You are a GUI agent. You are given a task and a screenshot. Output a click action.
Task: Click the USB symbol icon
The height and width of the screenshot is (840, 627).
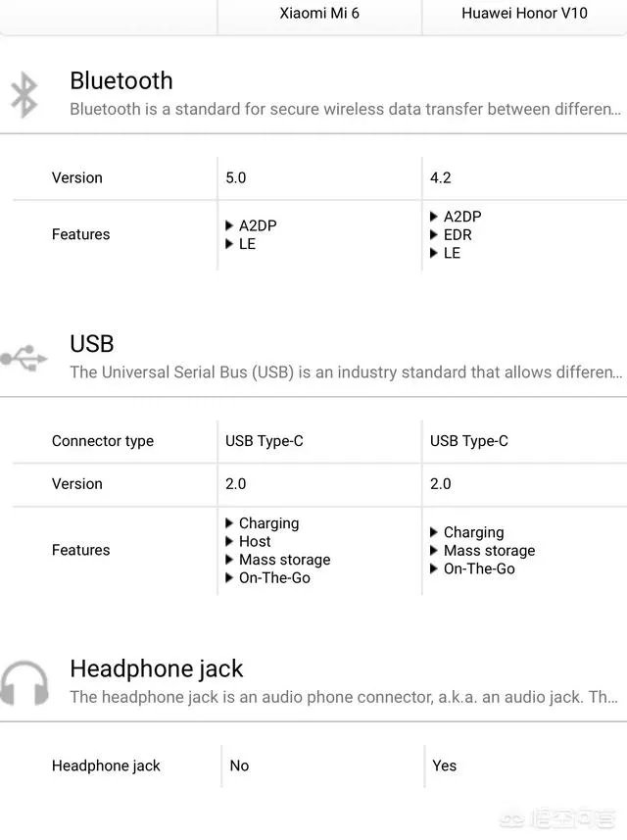click(24, 358)
